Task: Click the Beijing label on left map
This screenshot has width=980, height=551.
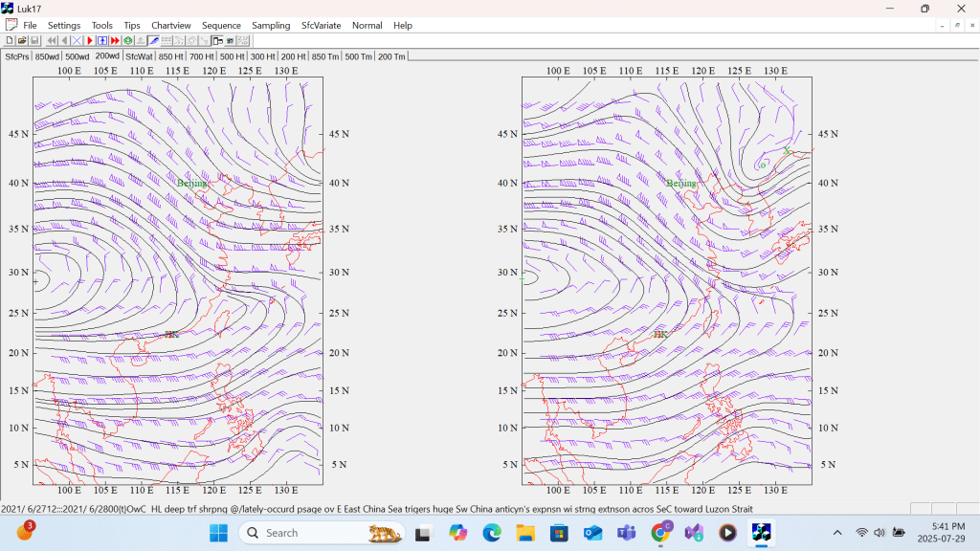Action: (x=191, y=183)
